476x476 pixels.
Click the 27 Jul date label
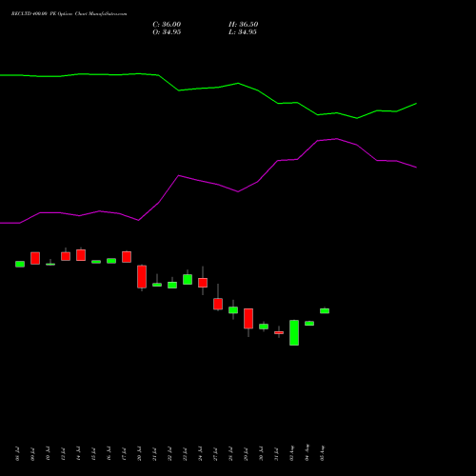point(215,454)
